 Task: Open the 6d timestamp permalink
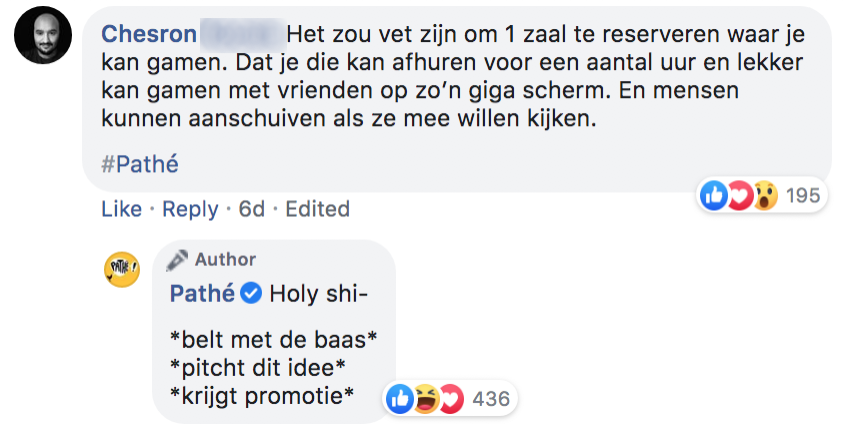[252, 209]
